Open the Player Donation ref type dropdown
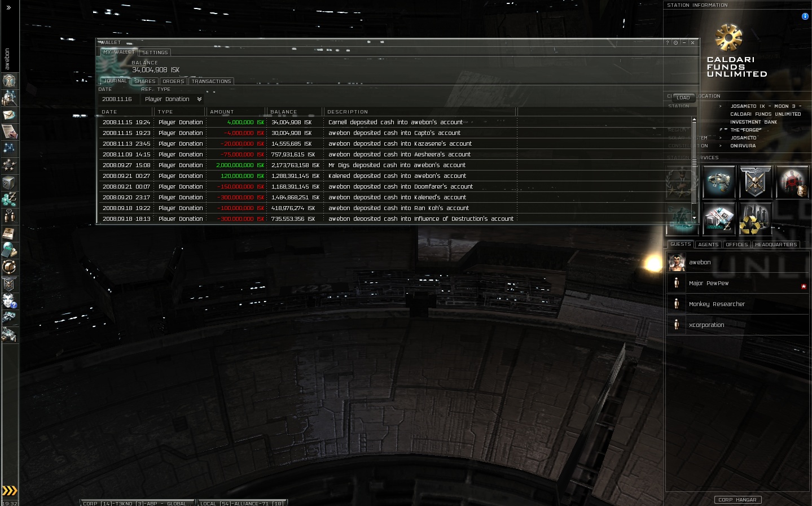The height and width of the screenshot is (506, 812). [x=173, y=99]
